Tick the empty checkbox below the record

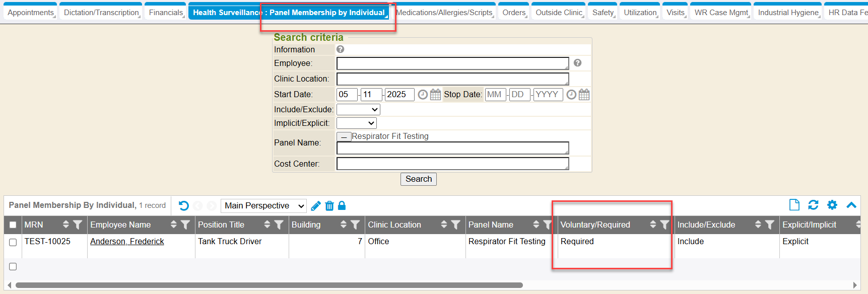click(13, 266)
